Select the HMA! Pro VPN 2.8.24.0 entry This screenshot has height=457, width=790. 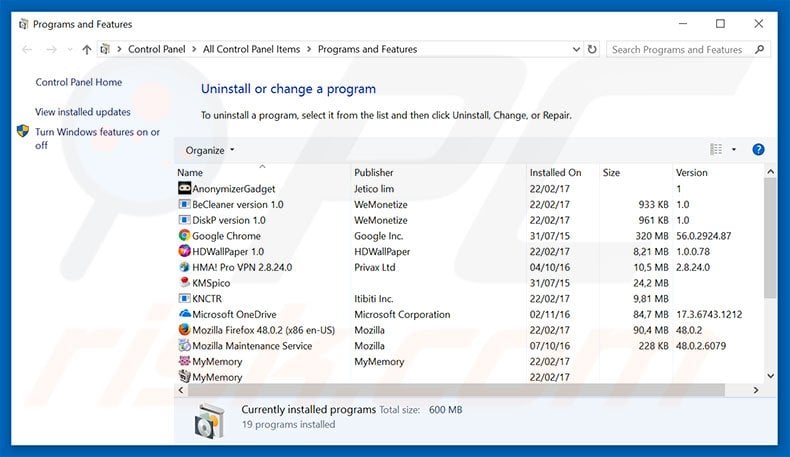[242, 267]
